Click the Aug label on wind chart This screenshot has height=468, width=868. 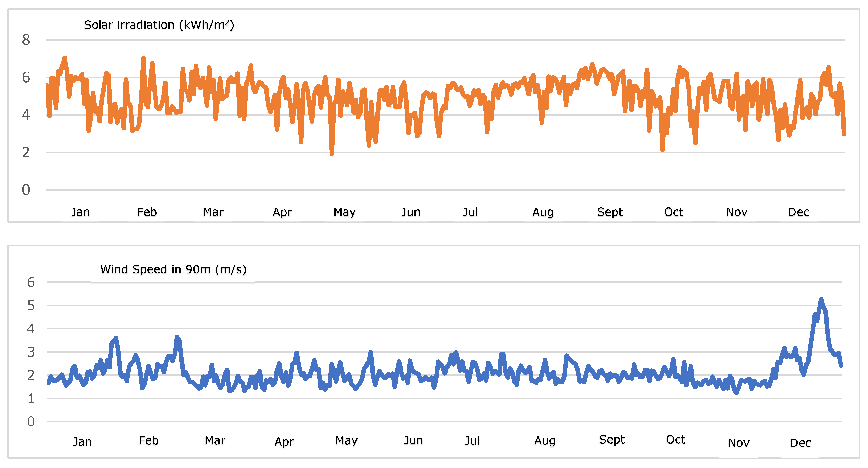click(x=544, y=441)
